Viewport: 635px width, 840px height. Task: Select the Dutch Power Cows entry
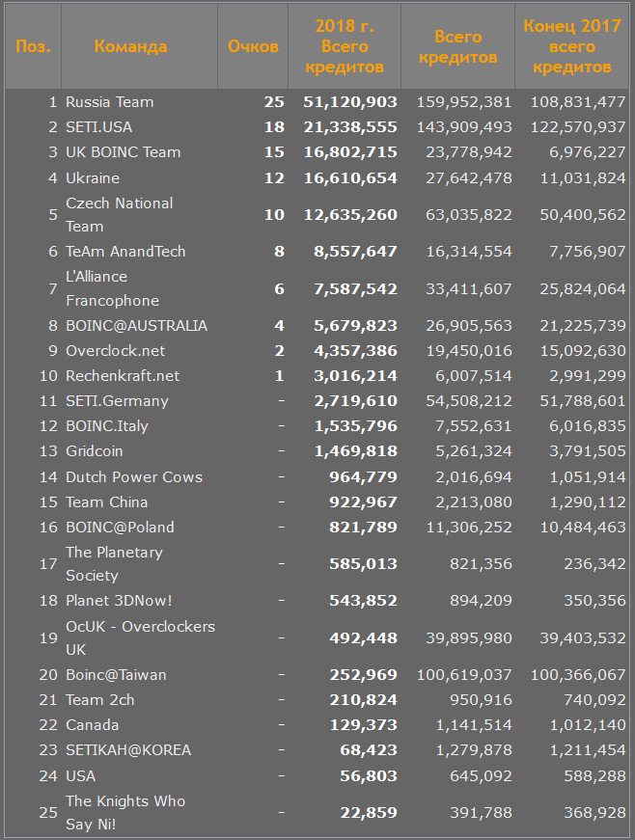click(x=134, y=477)
